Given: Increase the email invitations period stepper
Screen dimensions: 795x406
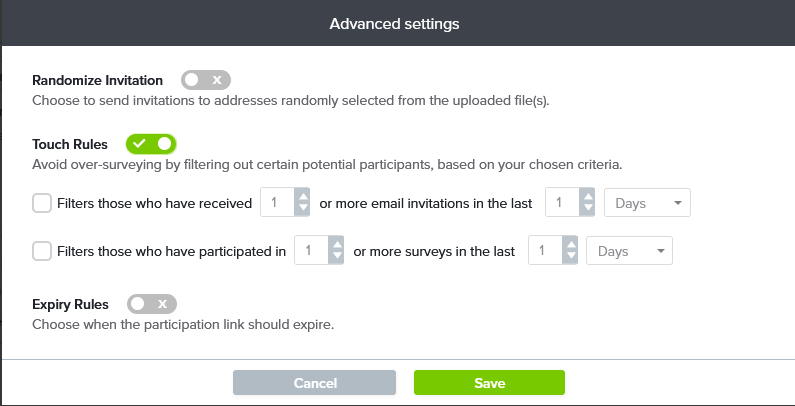Looking at the screenshot, I should 588,196.
